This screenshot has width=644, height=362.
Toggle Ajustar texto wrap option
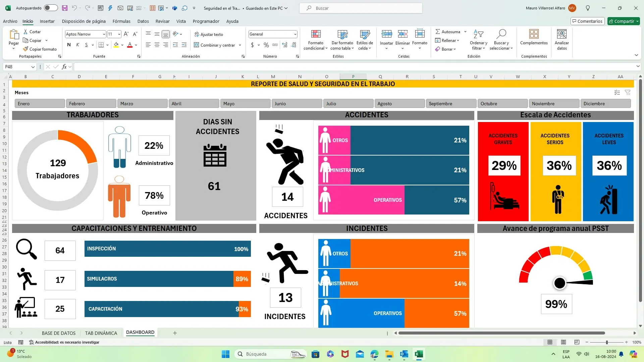[x=208, y=35]
